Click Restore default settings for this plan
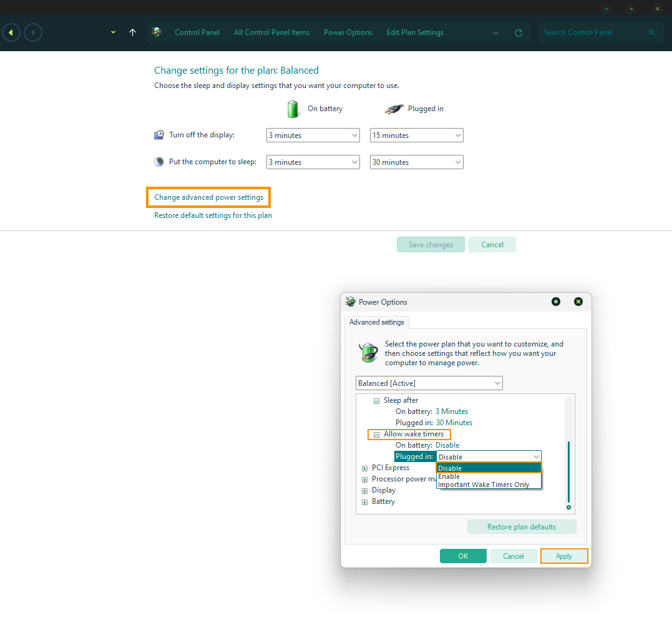Screen dimensions: 672x620 click(213, 215)
